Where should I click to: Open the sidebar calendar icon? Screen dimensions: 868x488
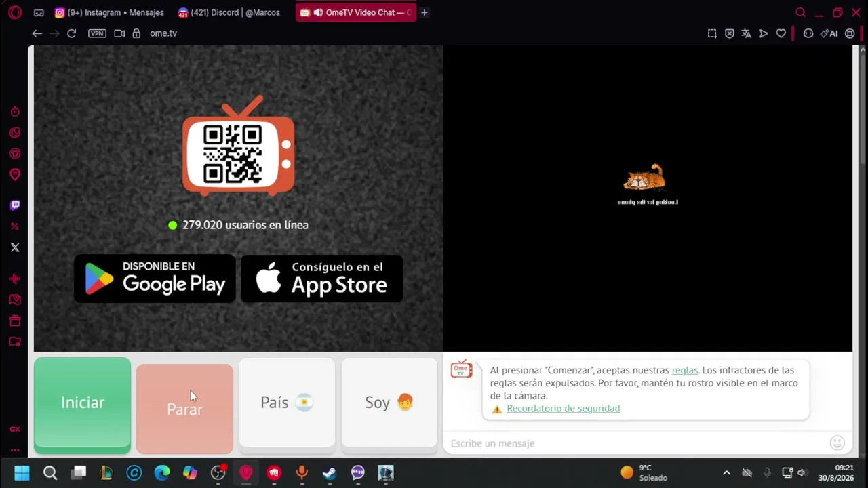tap(15, 321)
